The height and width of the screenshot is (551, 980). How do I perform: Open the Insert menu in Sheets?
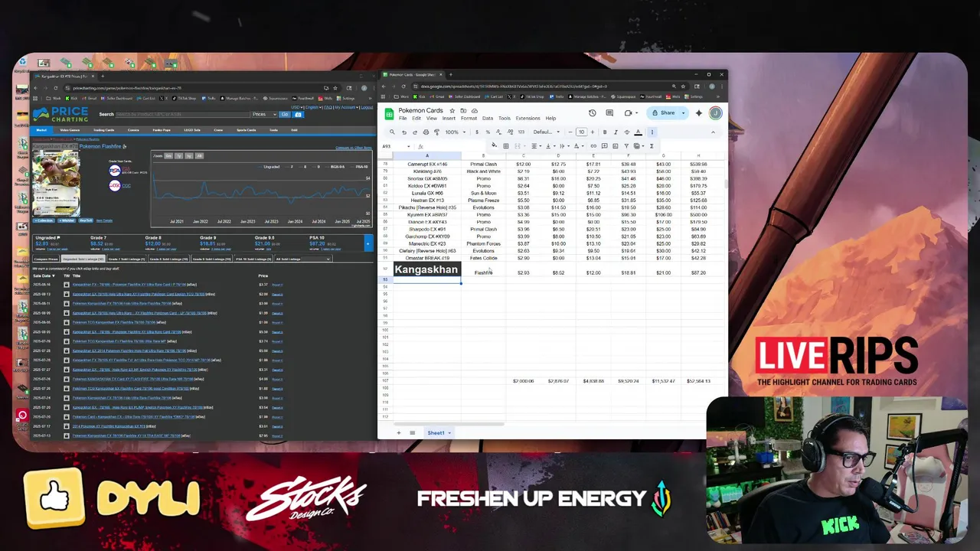pyautogui.click(x=449, y=118)
